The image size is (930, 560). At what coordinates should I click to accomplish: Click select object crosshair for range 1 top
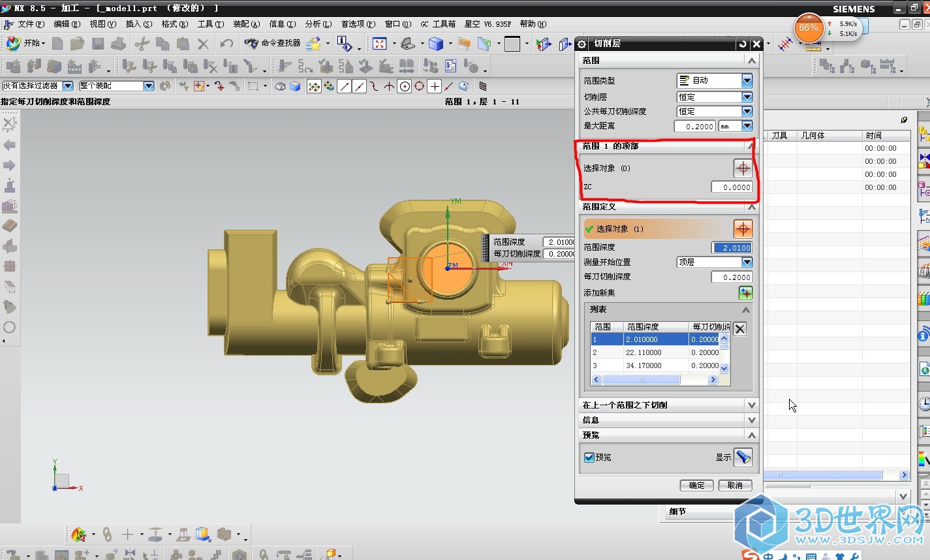tap(743, 168)
